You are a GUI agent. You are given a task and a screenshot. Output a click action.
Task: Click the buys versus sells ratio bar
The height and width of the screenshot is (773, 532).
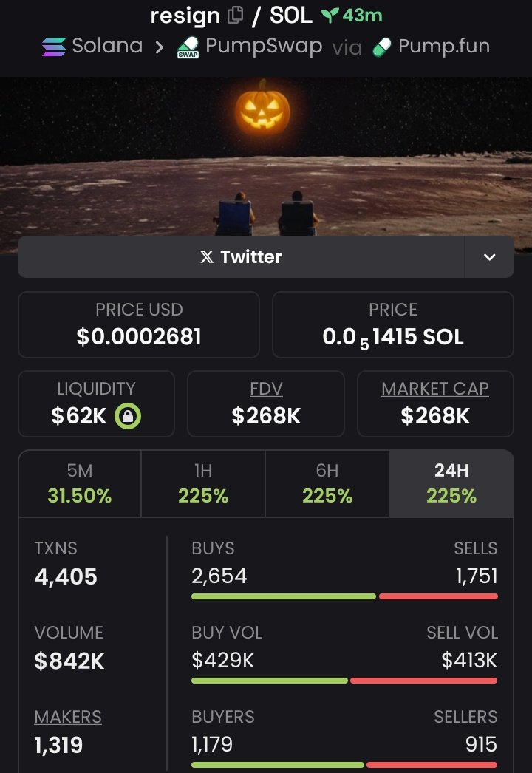344,596
